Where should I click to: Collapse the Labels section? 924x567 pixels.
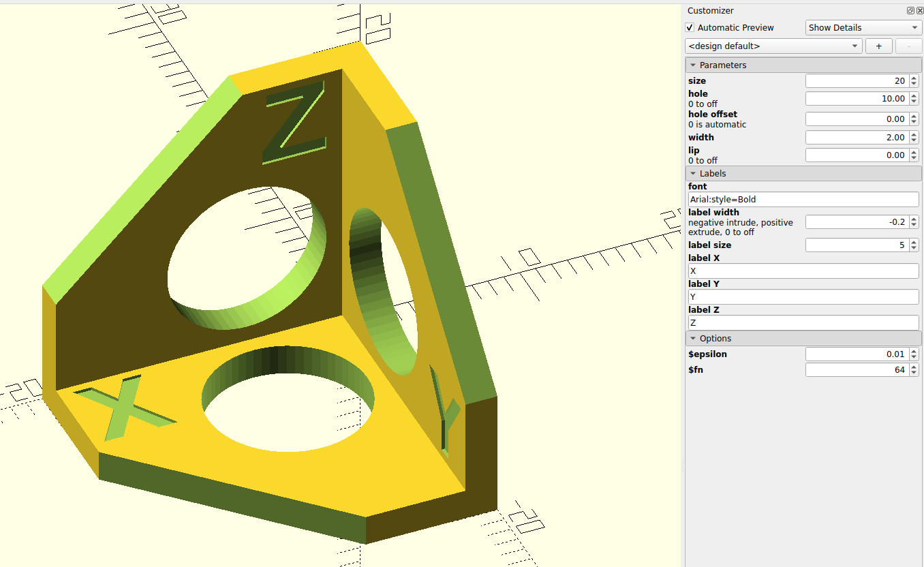pyautogui.click(x=693, y=173)
